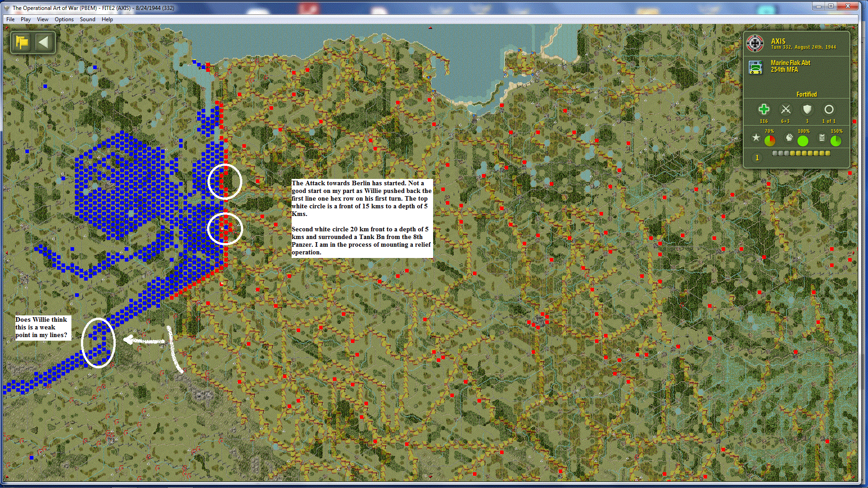The width and height of the screenshot is (868, 488).
Task: Open the File menu
Action: [10, 19]
